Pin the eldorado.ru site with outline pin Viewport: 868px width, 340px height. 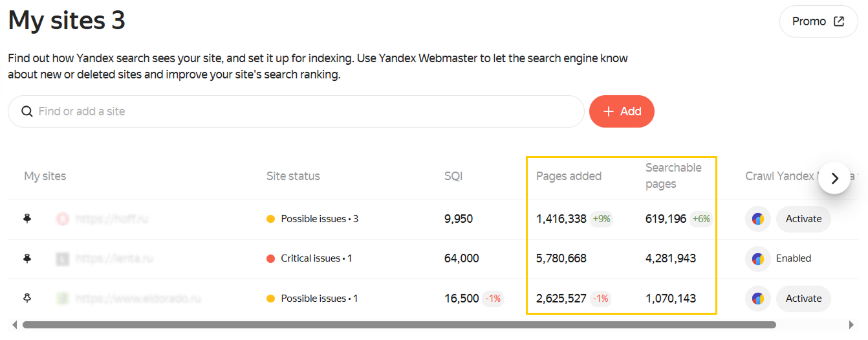[27, 299]
